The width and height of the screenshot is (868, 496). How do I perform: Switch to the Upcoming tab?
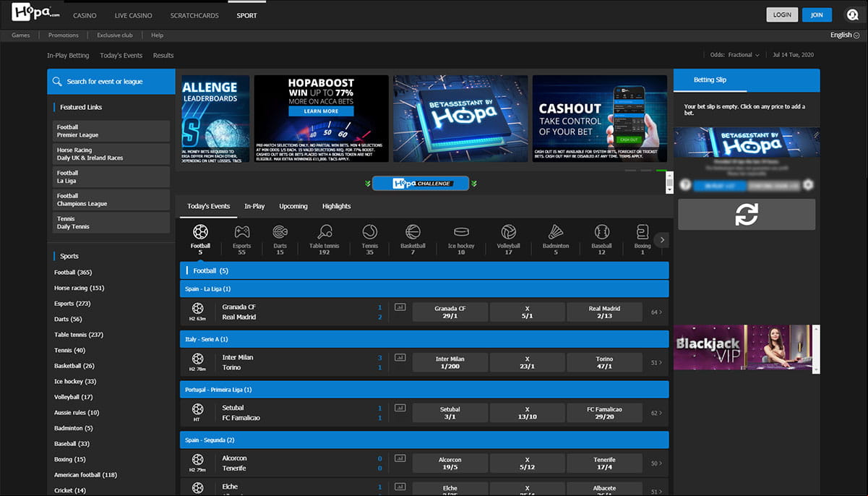pos(293,206)
